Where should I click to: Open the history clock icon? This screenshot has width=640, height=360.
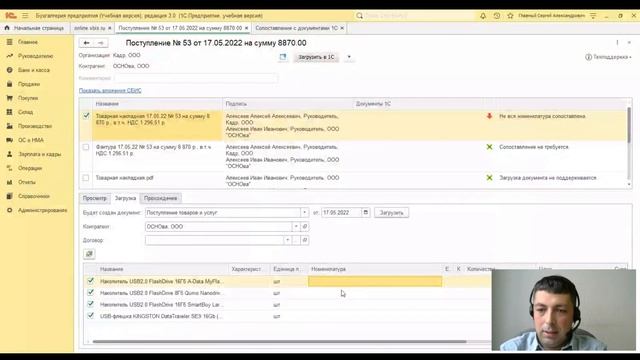(496, 16)
